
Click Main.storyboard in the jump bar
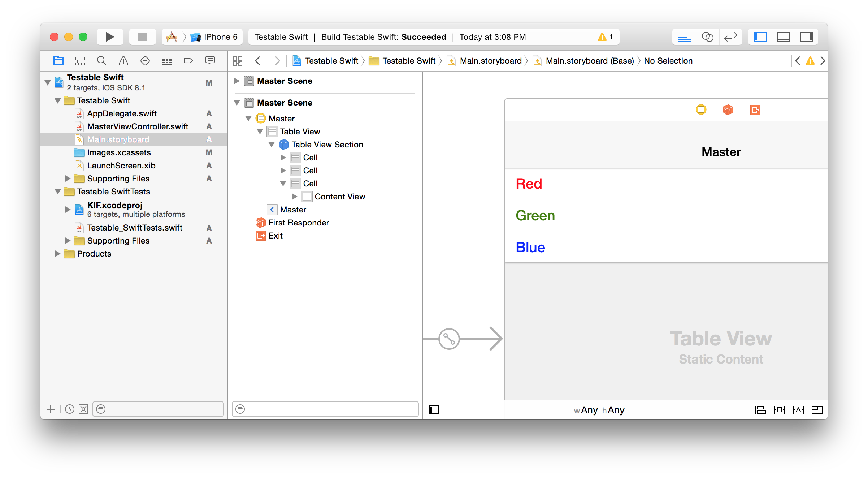pyautogui.click(x=490, y=61)
